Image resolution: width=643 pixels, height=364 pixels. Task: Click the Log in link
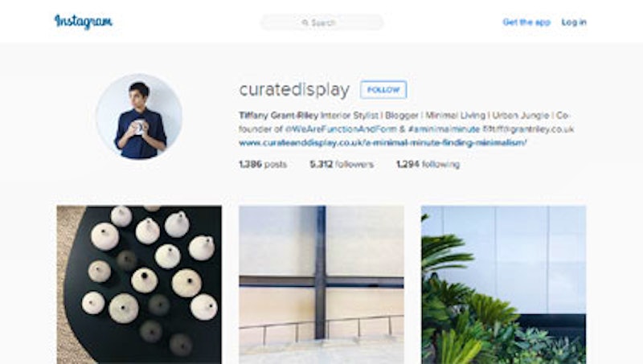point(574,22)
